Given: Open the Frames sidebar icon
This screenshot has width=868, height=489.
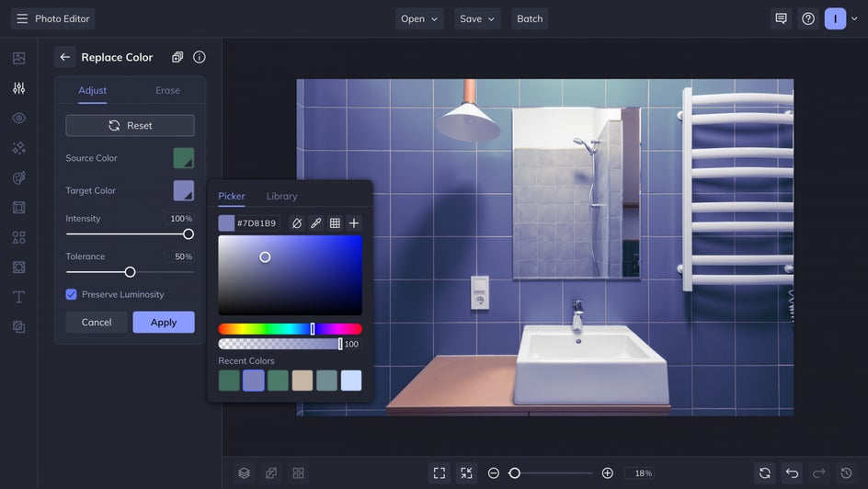Looking at the screenshot, I should [18, 208].
